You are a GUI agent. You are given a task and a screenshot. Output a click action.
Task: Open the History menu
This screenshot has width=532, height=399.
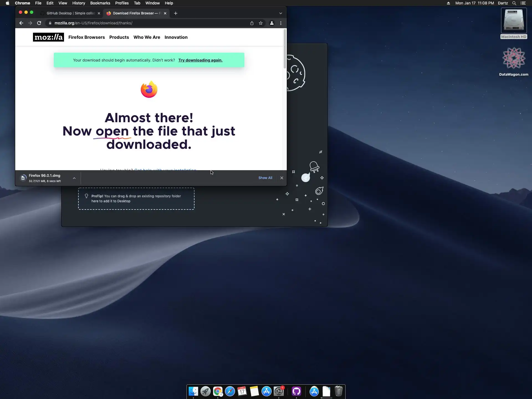click(78, 3)
